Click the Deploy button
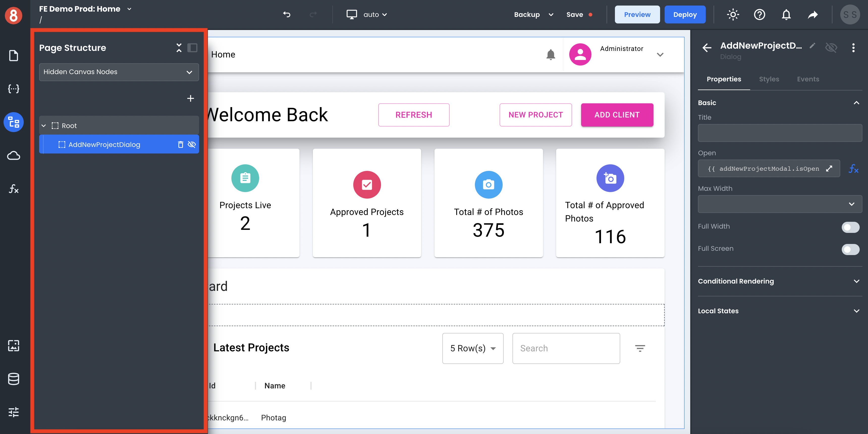The height and width of the screenshot is (434, 868). pos(685,14)
